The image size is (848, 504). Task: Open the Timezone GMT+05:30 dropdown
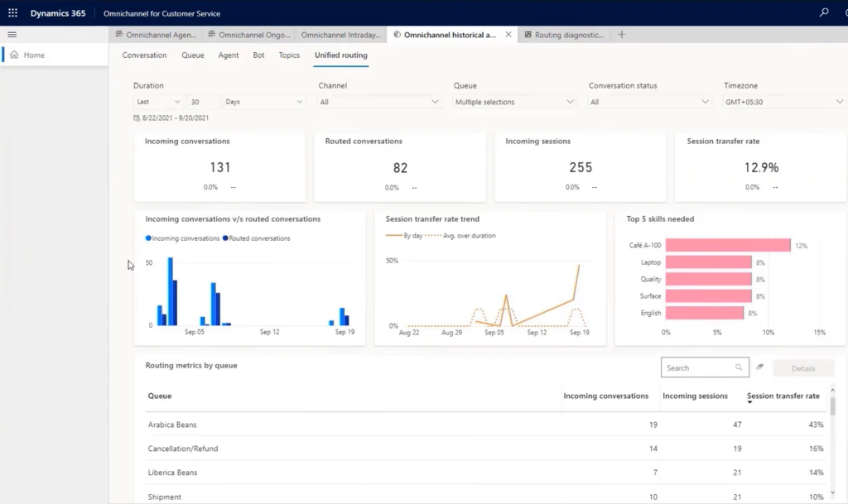783,102
